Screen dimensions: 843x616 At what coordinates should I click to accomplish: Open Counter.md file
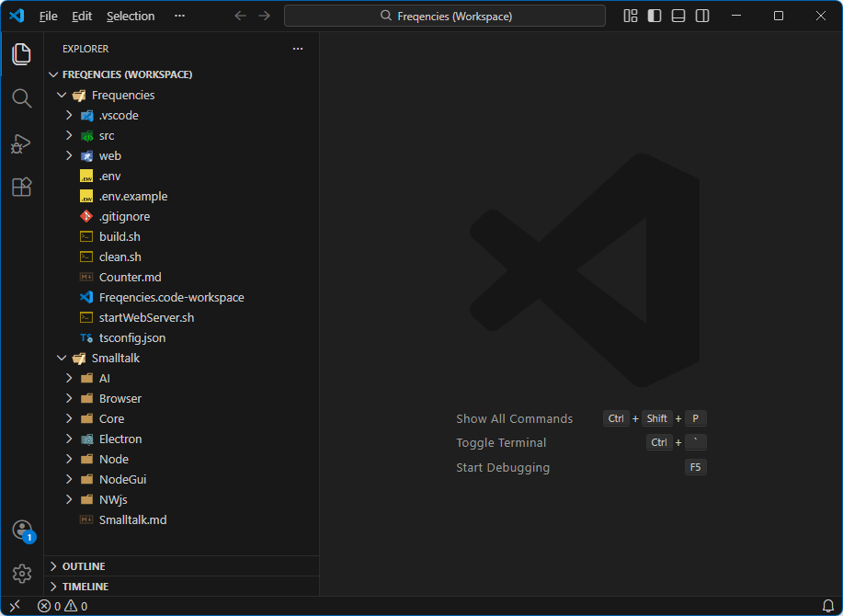tap(182, 278)
